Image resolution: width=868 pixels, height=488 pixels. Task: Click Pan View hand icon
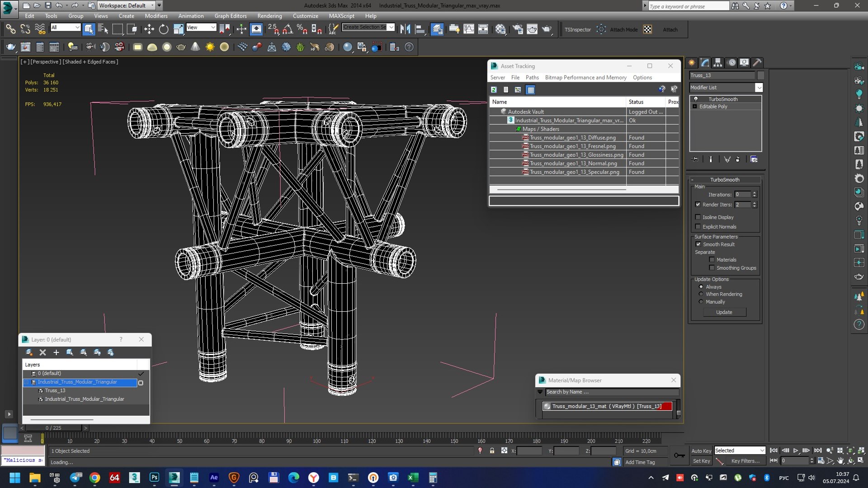point(840,461)
